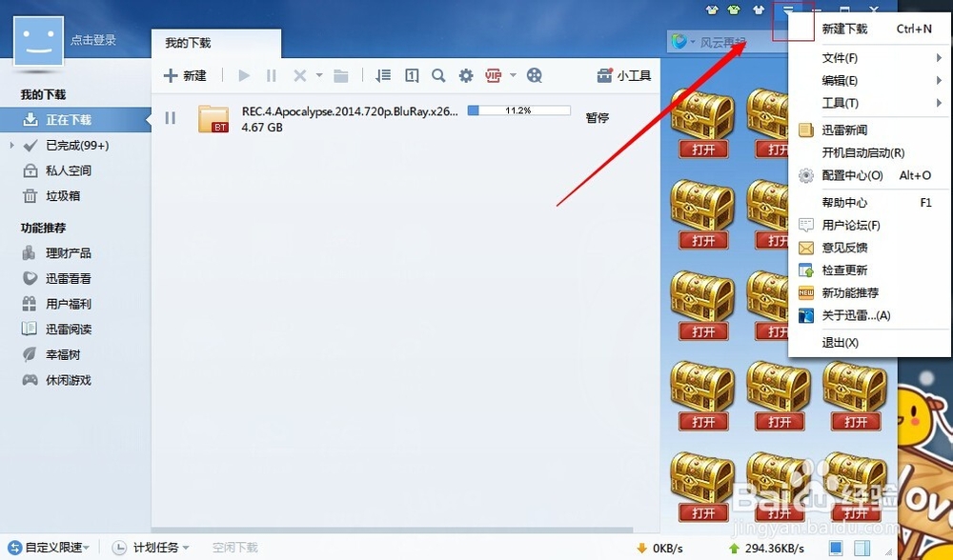
Task: Click the white shirt skin icon
Action: [758, 10]
